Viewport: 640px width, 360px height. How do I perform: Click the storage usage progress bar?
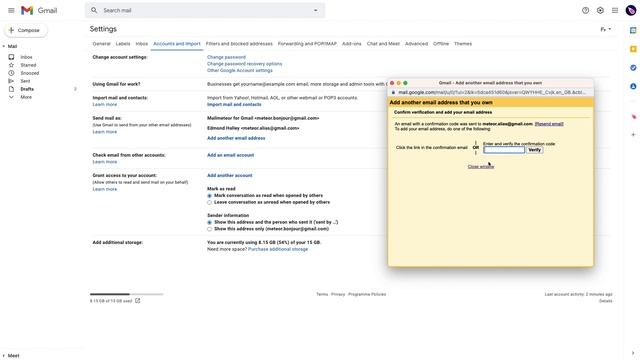click(x=127, y=294)
